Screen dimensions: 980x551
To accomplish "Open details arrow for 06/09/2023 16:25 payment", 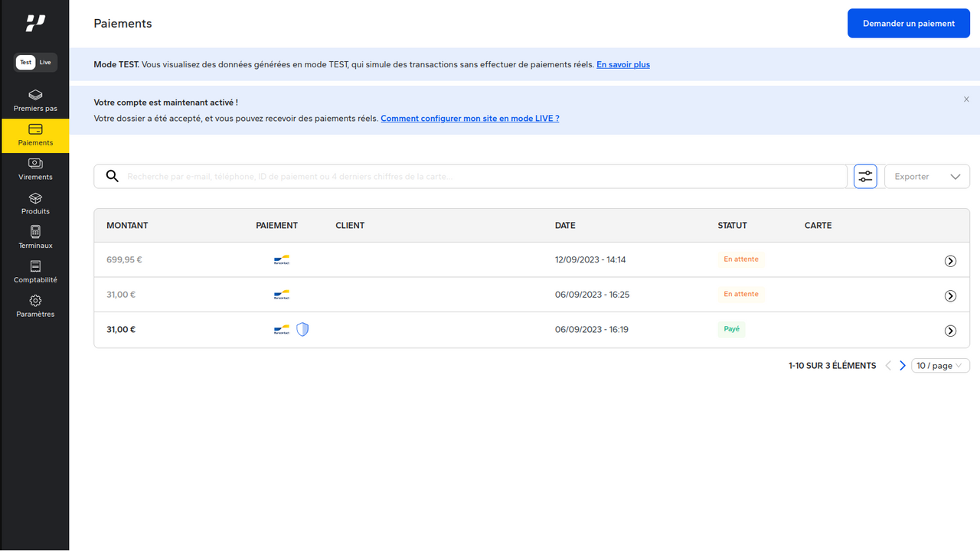I will coord(950,296).
